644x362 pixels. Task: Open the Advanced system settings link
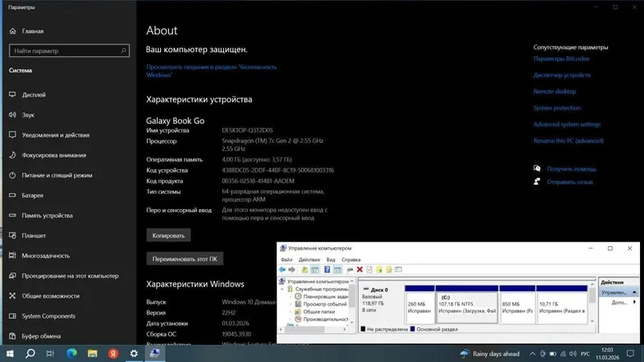coord(567,125)
